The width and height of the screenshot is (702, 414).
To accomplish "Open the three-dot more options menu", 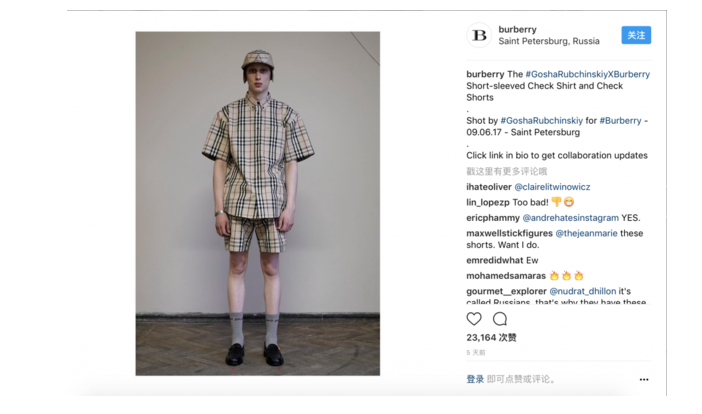I will click(x=644, y=380).
